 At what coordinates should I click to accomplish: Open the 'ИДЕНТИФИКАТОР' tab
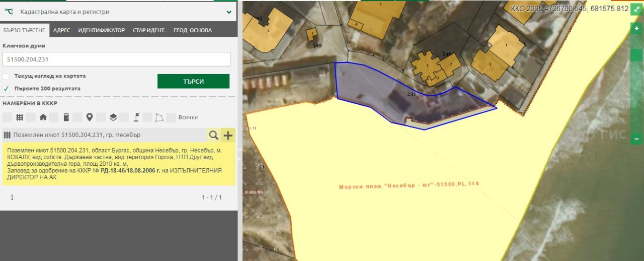(101, 30)
